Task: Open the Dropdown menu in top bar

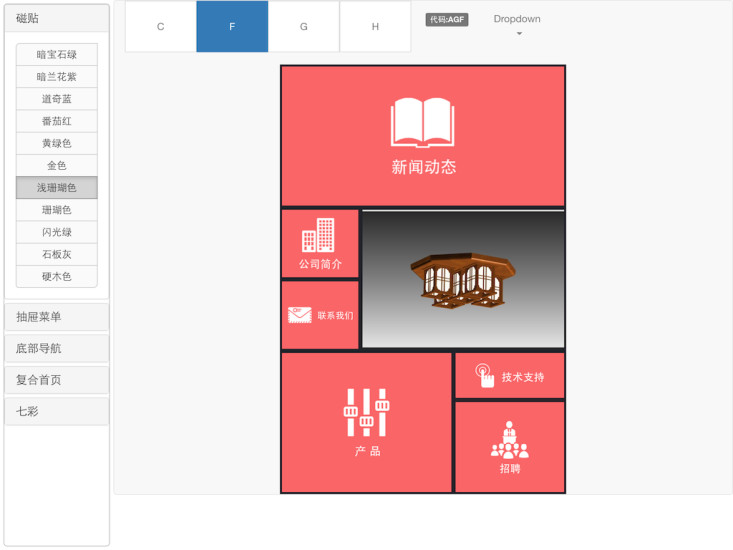Action: click(517, 25)
